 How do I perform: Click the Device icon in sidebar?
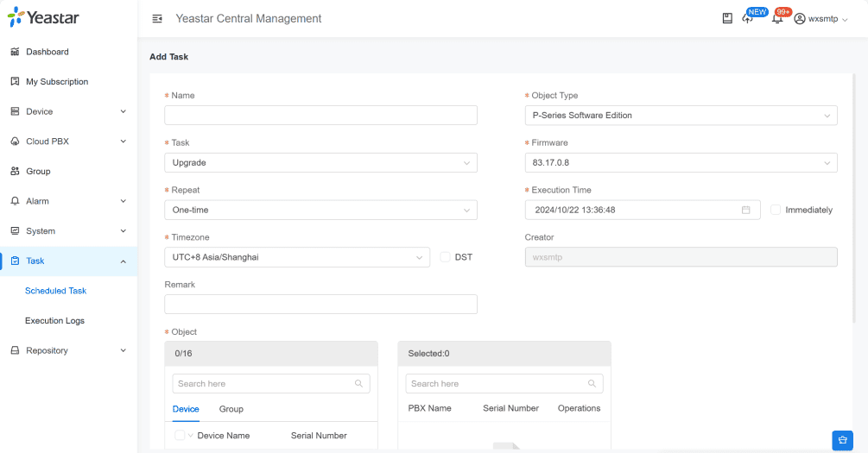pos(15,111)
